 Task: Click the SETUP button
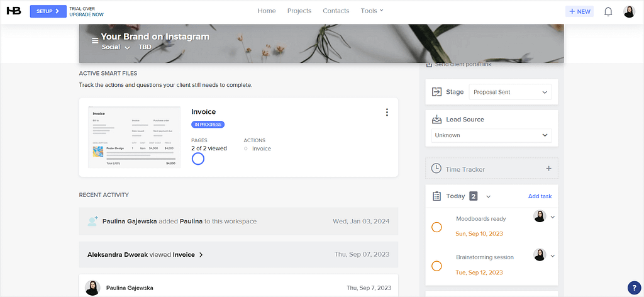[x=48, y=11]
